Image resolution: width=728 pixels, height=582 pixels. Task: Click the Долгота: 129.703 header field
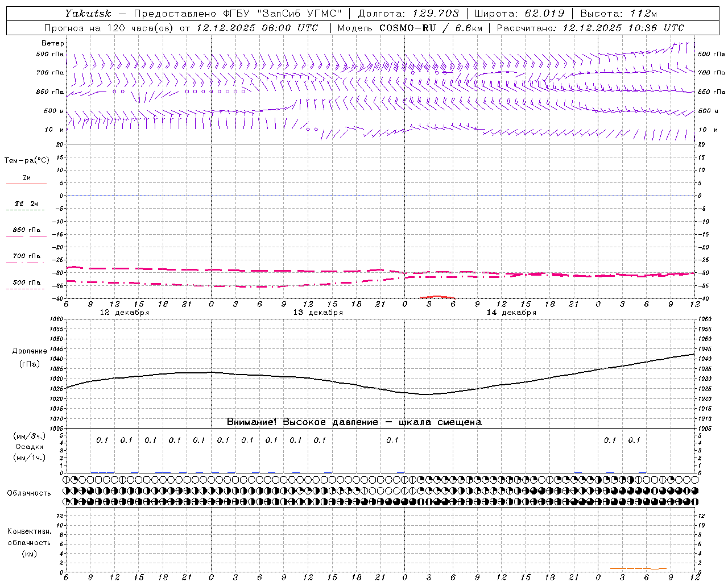(x=408, y=14)
